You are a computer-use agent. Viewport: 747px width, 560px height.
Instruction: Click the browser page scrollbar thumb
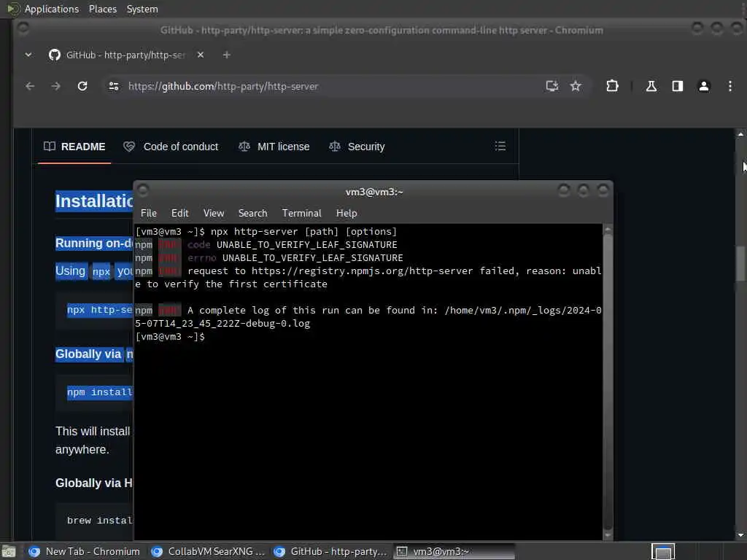(740, 263)
